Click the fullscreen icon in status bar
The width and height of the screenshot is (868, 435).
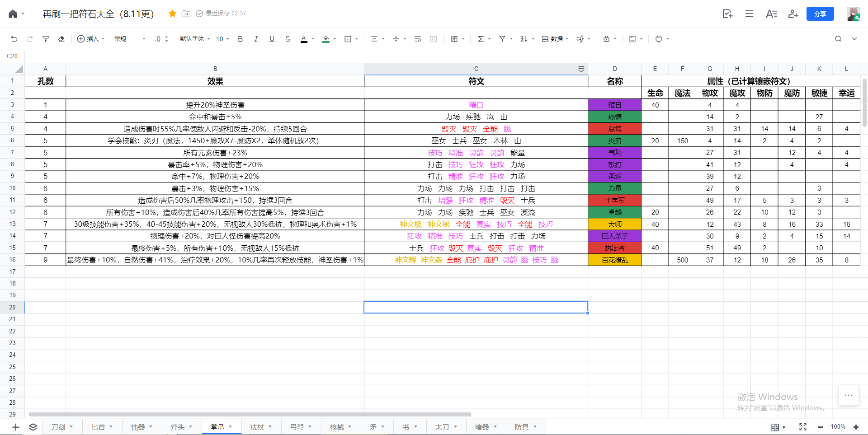coord(803,427)
